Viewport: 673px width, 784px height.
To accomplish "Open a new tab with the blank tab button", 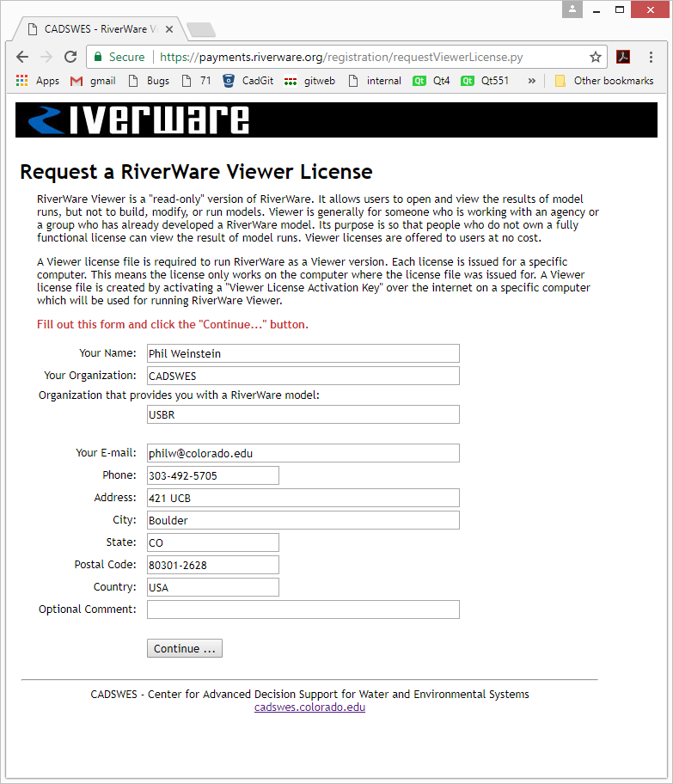I will [x=201, y=30].
